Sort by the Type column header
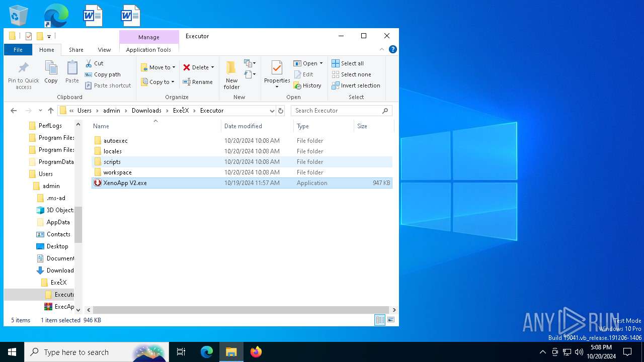The height and width of the screenshot is (362, 644). (324, 126)
